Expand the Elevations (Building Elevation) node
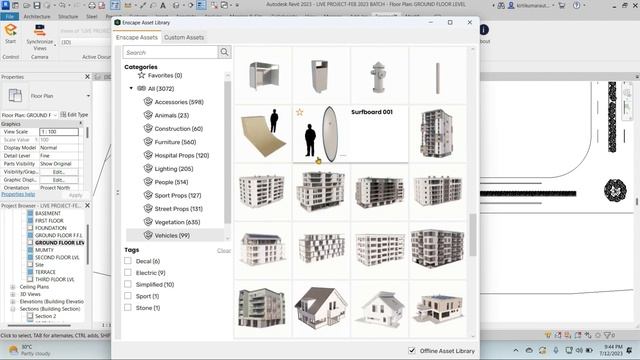Screen dimensions: 640x360 tap(13, 302)
